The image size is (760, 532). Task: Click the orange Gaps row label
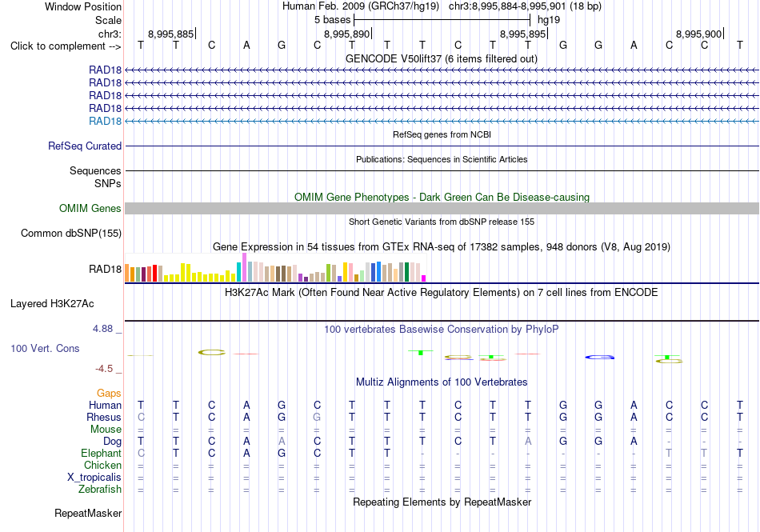pos(109,394)
